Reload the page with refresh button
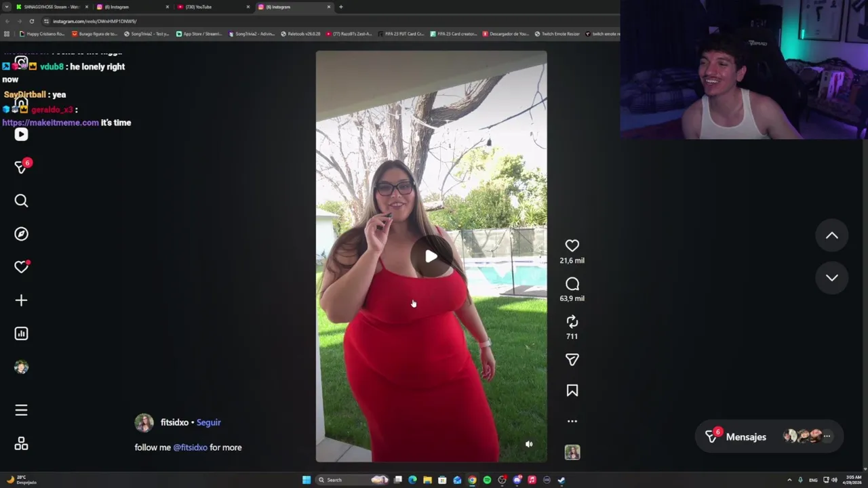The image size is (868, 488). 31,21
